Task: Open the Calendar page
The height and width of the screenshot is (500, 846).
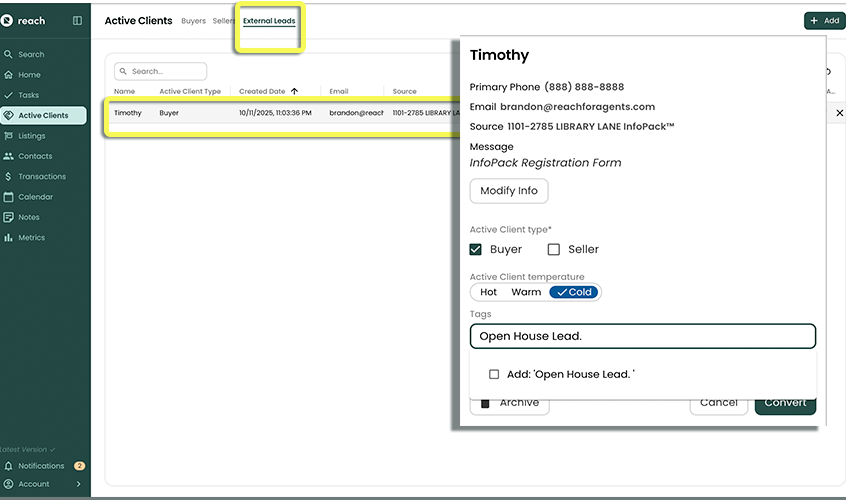Action: coord(35,197)
